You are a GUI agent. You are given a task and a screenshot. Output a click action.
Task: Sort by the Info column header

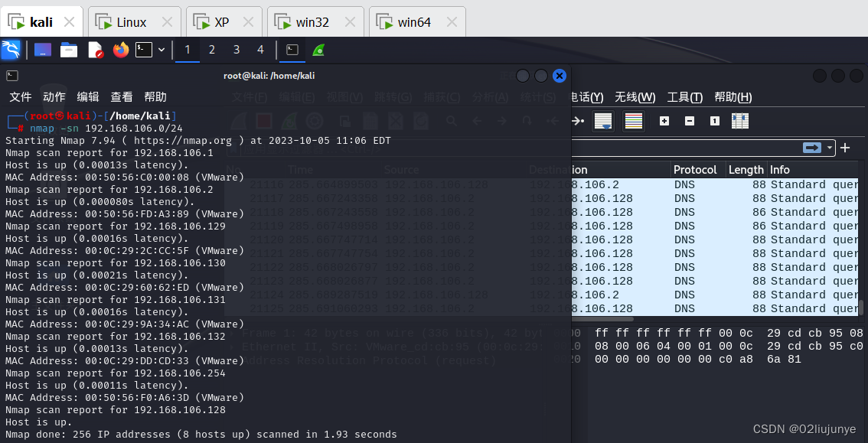(813, 170)
